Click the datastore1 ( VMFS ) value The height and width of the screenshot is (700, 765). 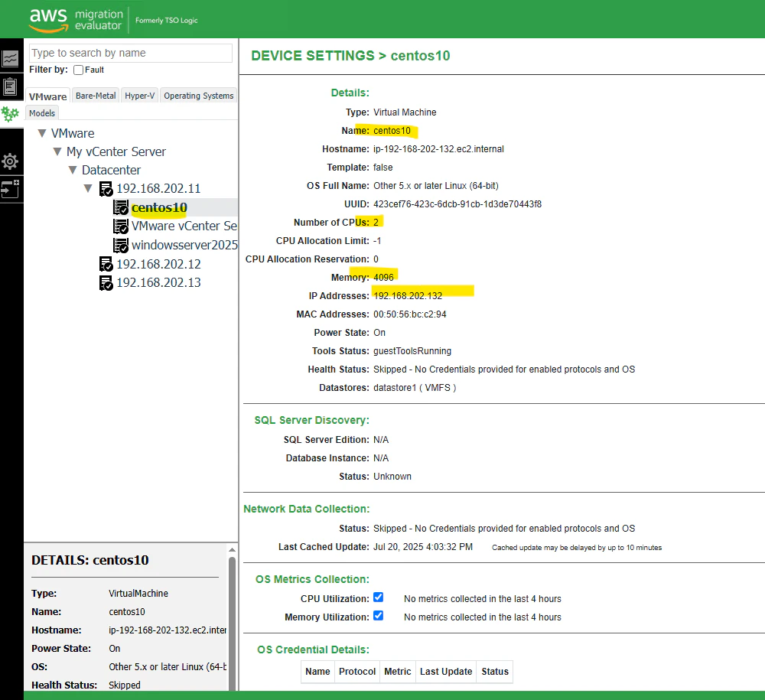(415, 388)
